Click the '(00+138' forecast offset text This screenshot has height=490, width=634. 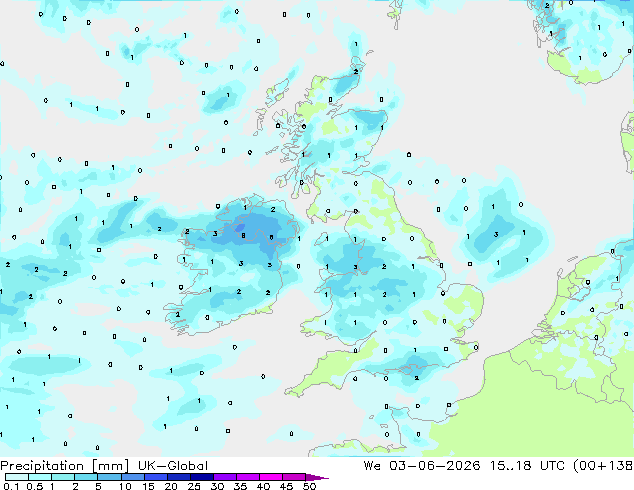(603, 466)
